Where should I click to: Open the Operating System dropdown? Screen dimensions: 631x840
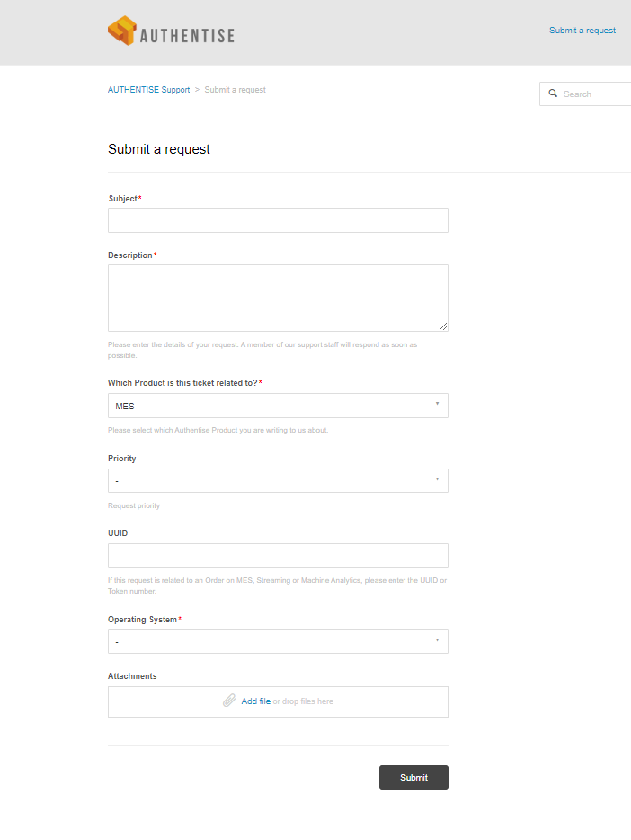pos(278,641)
